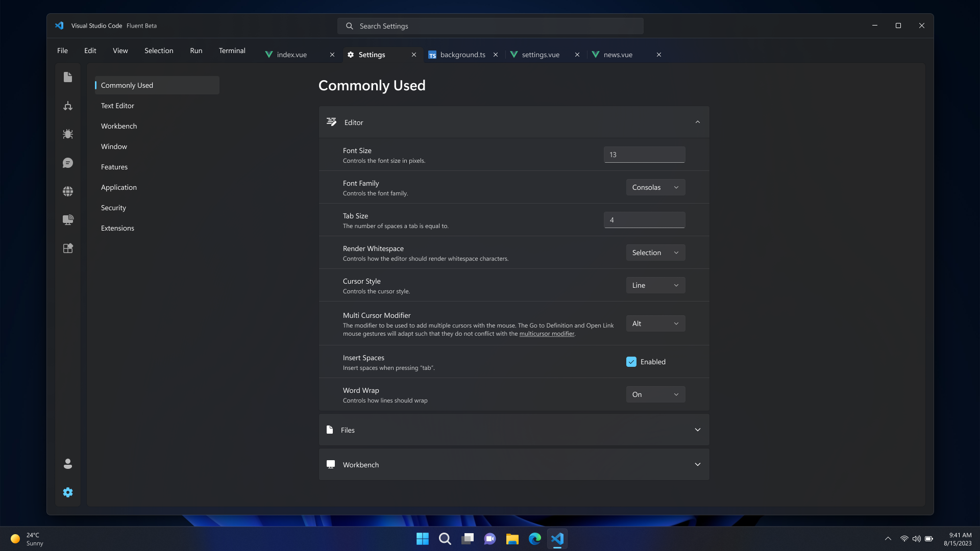Open the Extensions blocks icon
Viewport: 980px width, 551px height.
[x=68, y=248]
